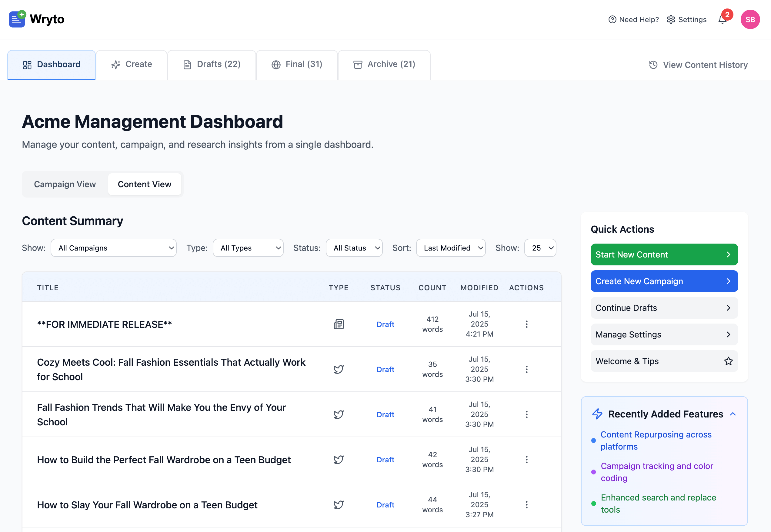Click the Wryto logo icon
The image size is (771, 532).
(17, 19)
